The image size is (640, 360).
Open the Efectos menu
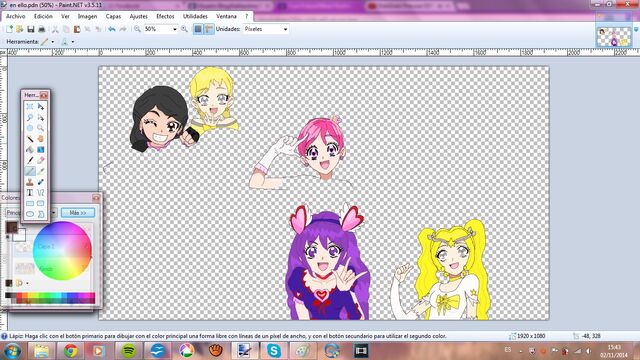[165, 16]
